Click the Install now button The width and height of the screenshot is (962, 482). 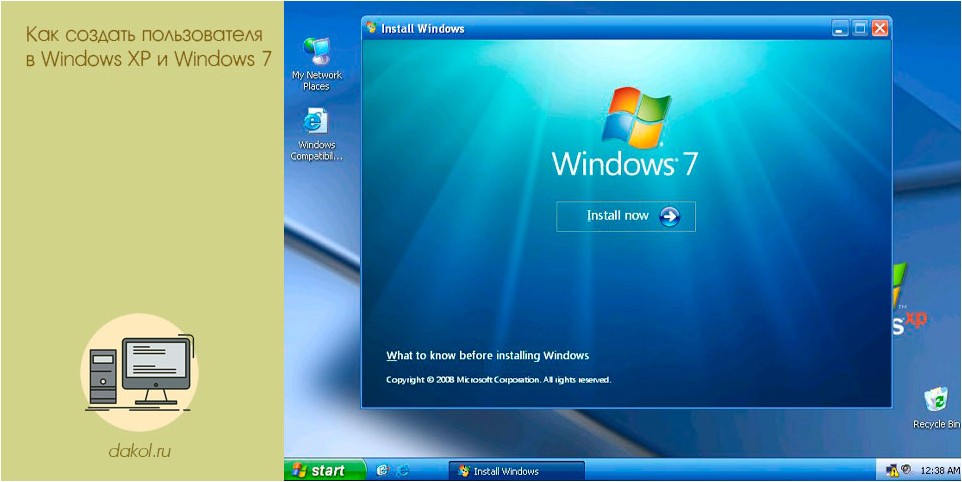(626, 216)
